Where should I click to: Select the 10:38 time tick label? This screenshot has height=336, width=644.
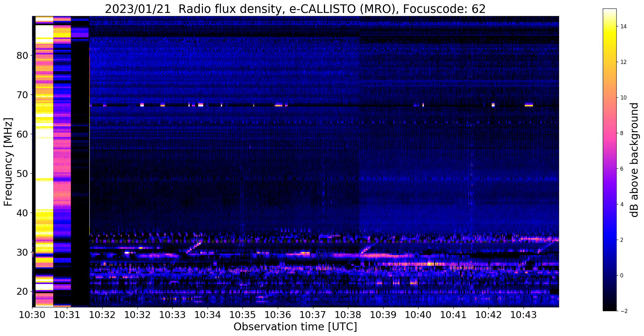pos(348,315)
